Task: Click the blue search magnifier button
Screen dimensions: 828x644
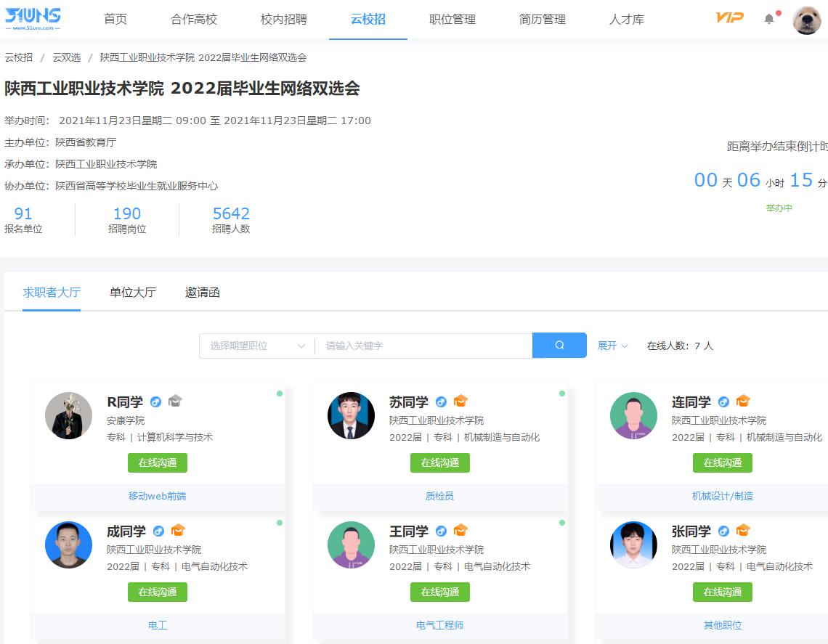Action: (559, 346)
